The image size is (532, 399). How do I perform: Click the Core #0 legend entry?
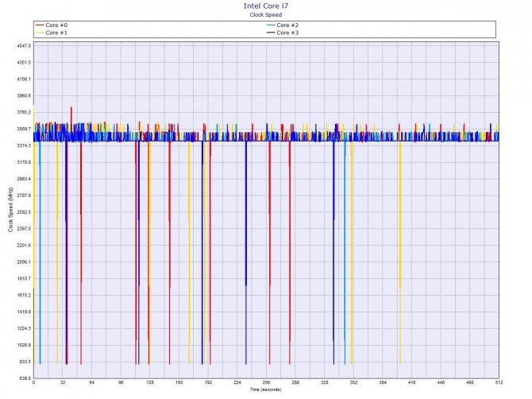point(52,25)
